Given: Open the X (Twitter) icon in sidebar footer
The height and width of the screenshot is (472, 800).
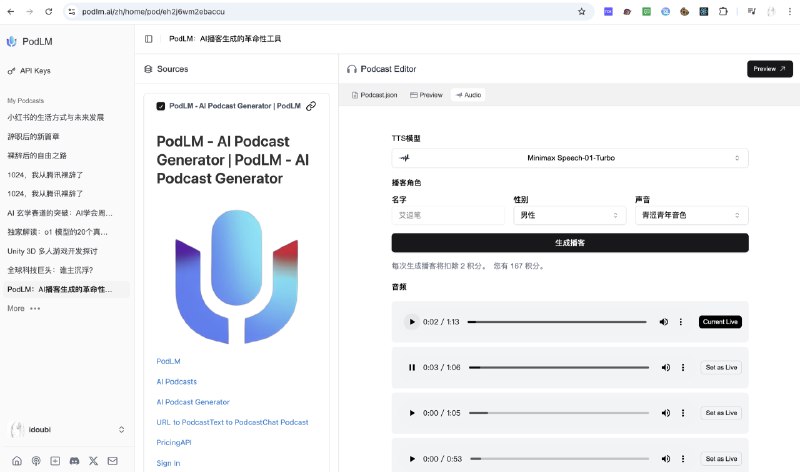Looking at the screenshot, I should click(93, 461).
